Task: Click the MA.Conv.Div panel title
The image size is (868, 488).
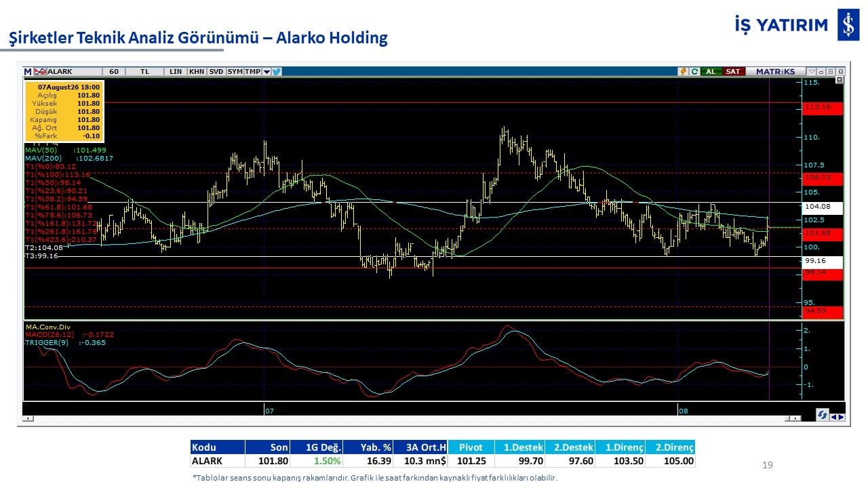Action: click(48, 327)
